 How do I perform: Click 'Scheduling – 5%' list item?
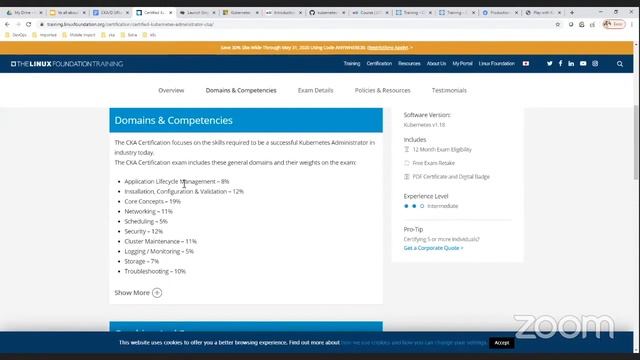(146, 222)
